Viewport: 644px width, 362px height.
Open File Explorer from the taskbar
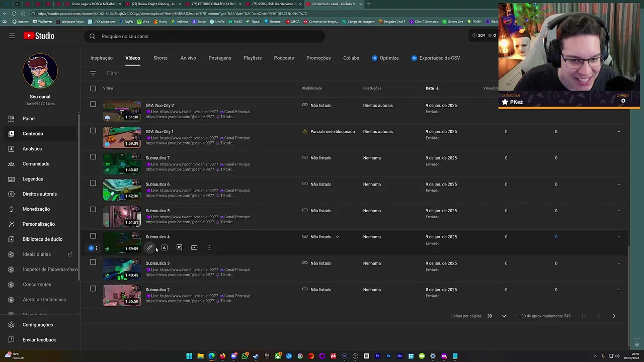[200, 356]
